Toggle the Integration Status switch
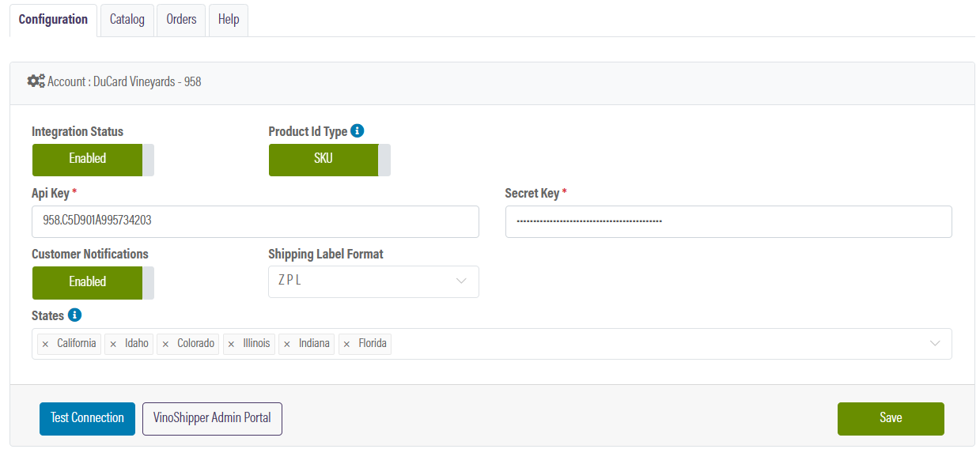This screenshot has height=449, width=980. 93,159
